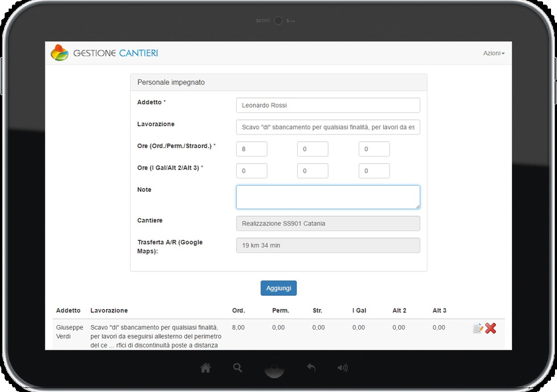Open the Azioni dropdown menu

point(493,53)
